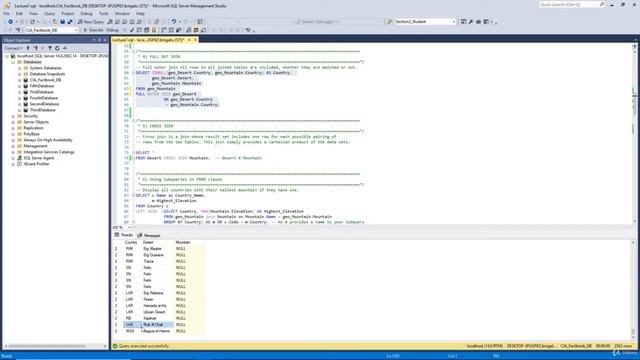Image resolution: width=640 pixels, height=360 pixels.
Task: Click the Execute button
Action: point(93,30)
